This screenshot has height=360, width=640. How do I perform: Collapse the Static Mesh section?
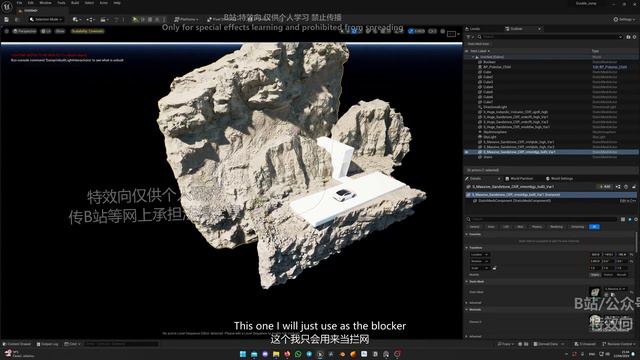pyautogui.click(x=467, y=282)
